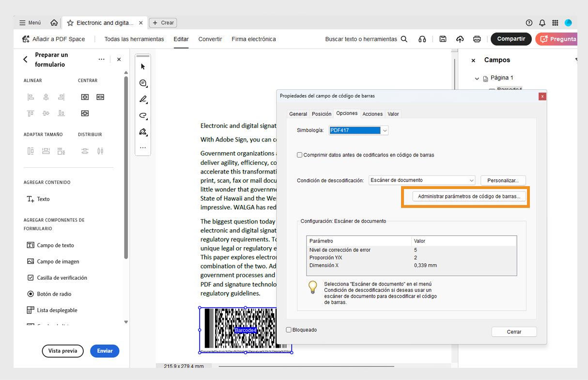588x380 pixels.
Task: Open the add comment tool
Action: coord(142,83)
